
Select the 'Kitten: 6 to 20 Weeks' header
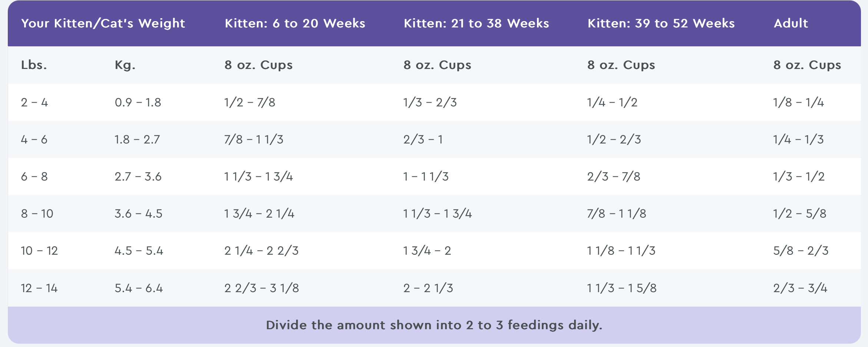pos(295,23)
